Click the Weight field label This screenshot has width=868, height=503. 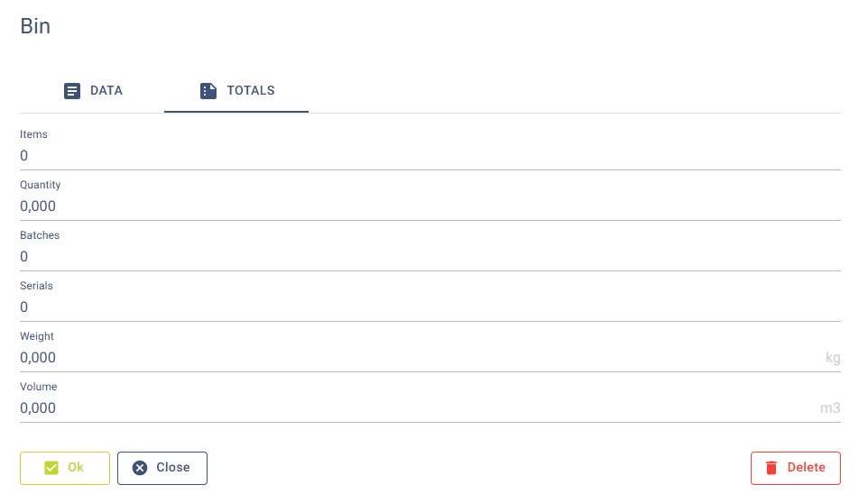37,336
